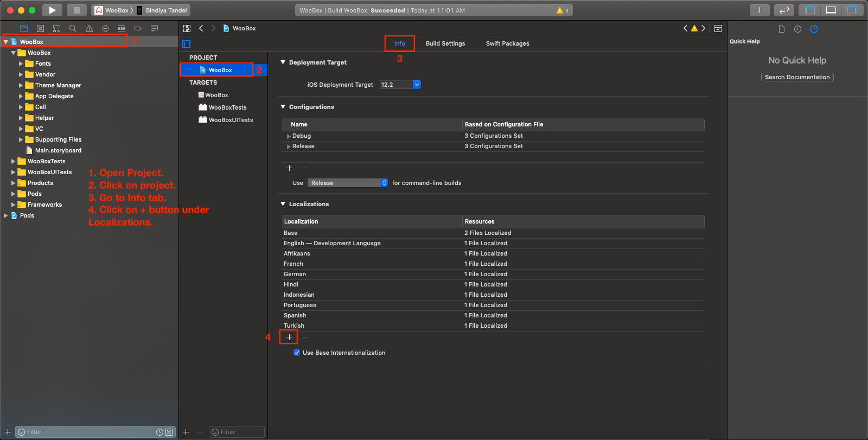Add a new localization with plus
This screenshot has width=868, height=440.
(289, 337)
